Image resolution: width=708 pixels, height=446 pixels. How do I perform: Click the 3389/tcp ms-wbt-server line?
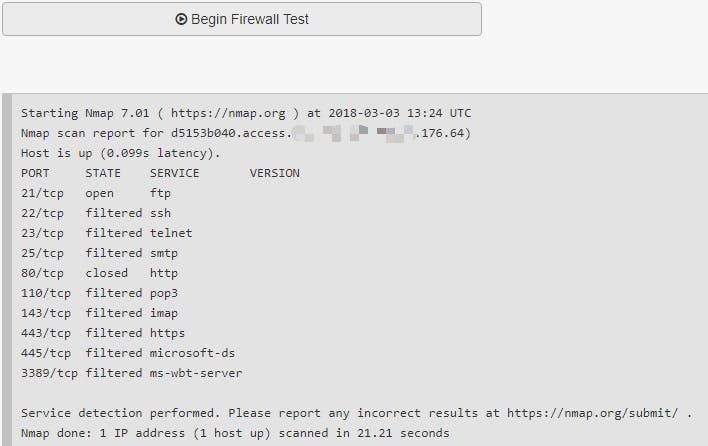pyautogui.click(x=131, y=373)
